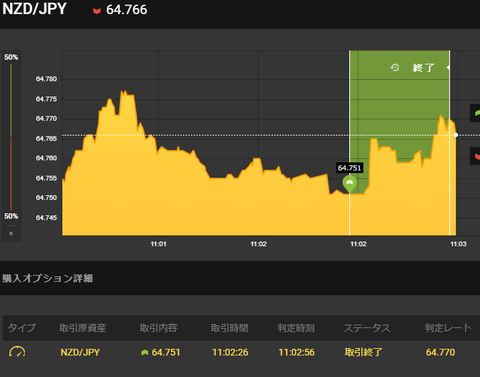Image resolution: width=480 pixels, height=377 pixels.
Task: Click the green HIGH arrow button at right edge
Action: point(476,113)
